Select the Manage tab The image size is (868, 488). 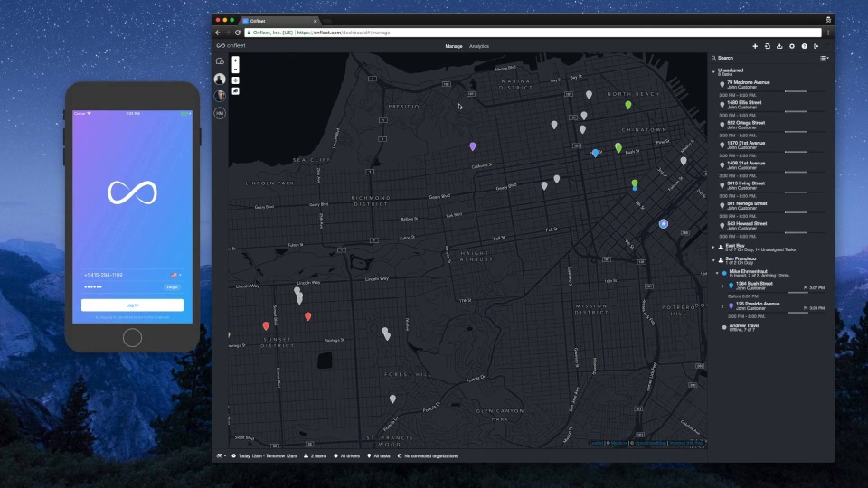454,46
